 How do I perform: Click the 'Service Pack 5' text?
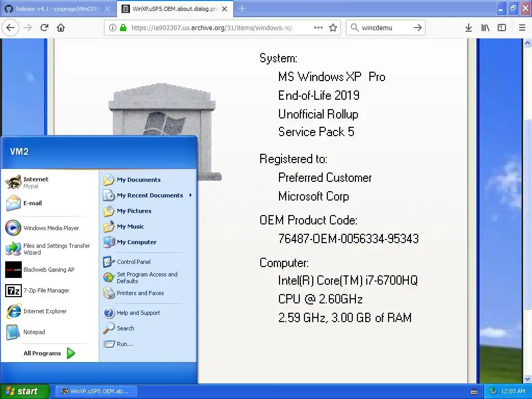point(316,131)
